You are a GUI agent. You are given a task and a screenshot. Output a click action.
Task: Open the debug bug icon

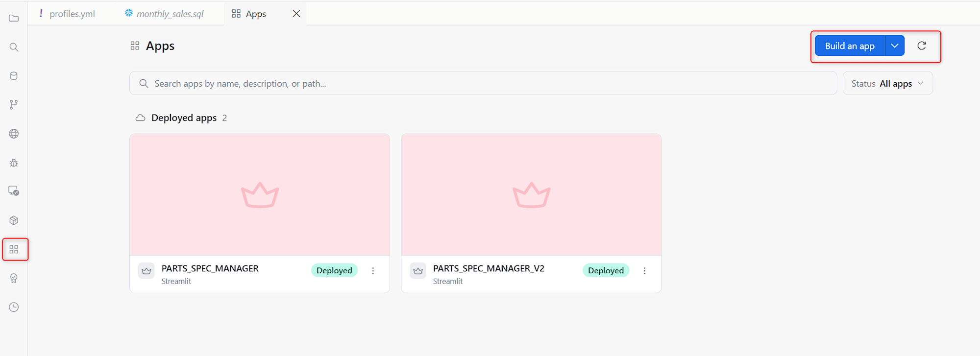(x=14, y=163)
